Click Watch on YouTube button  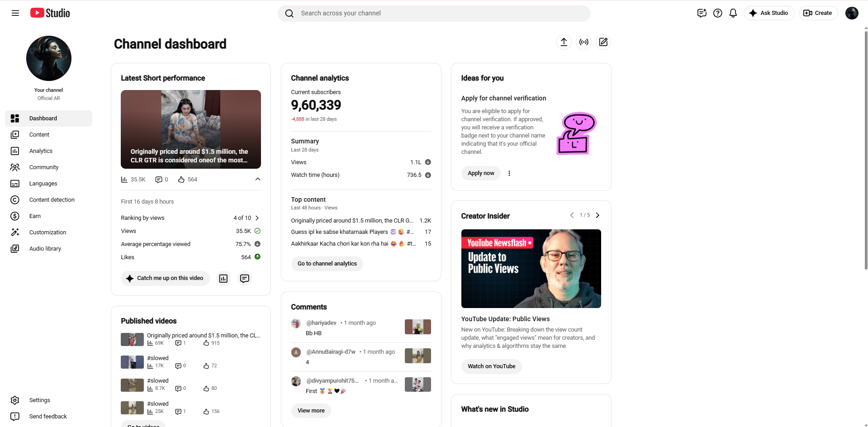pos(491,366)
